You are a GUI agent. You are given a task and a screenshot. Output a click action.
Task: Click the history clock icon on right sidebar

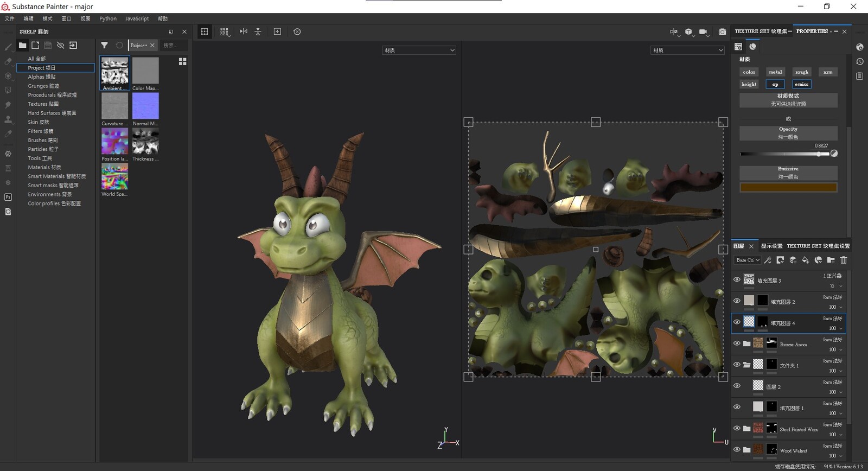[x=860, y=62]
